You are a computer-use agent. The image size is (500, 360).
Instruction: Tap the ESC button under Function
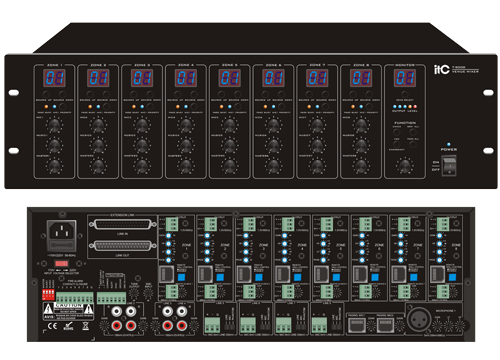pyautogui.click(x=397, y=144)
